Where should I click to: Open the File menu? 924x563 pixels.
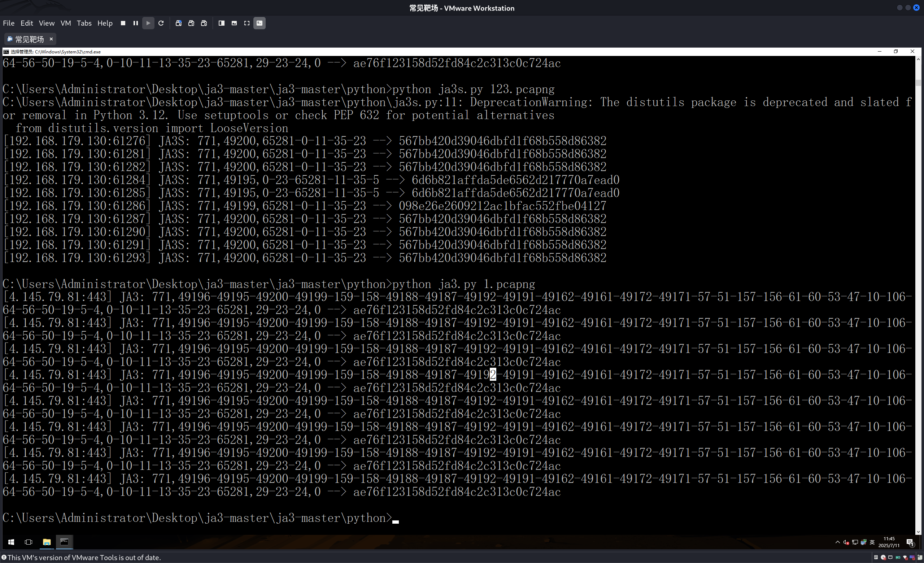(9, 23)
